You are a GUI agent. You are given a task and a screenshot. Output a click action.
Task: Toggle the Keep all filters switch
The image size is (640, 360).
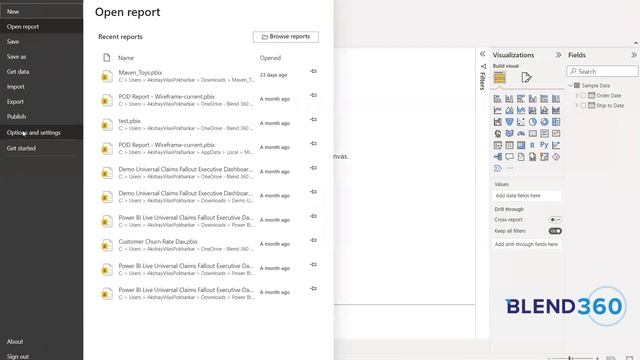[555, 231]
